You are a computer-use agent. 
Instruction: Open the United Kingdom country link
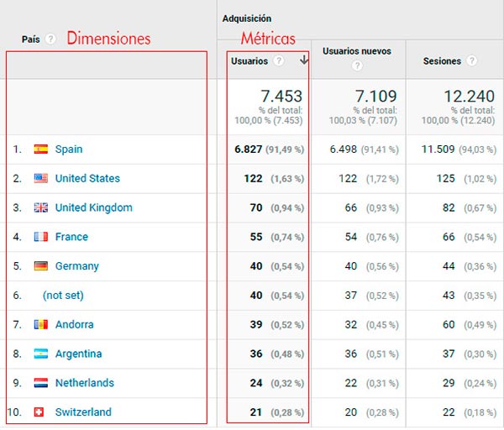pos(93,207)
